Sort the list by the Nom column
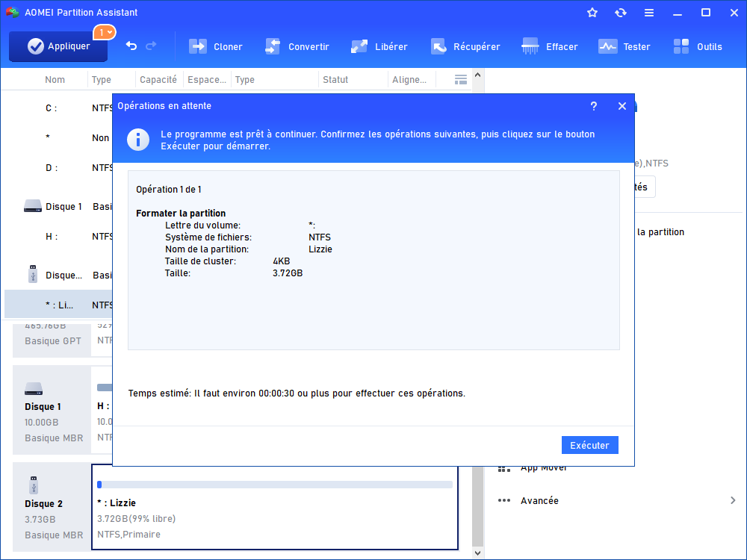The image size is (747, 560). [55, 79]
